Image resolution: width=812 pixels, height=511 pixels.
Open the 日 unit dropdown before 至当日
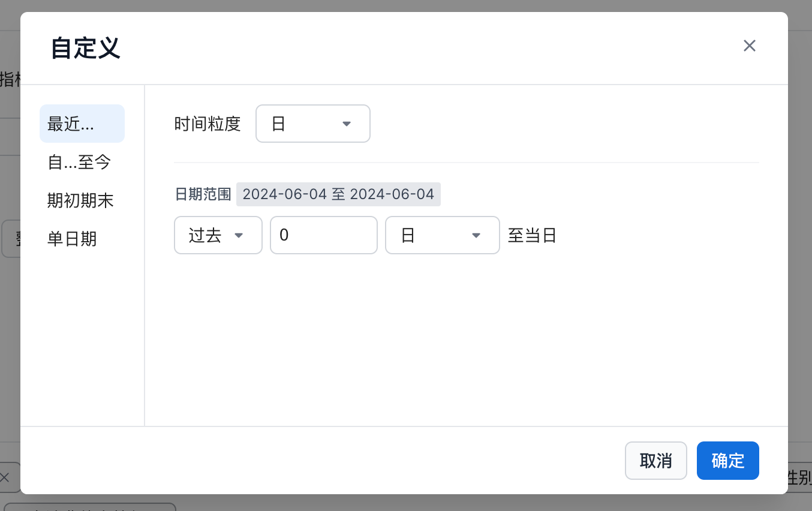click(442, 235)
